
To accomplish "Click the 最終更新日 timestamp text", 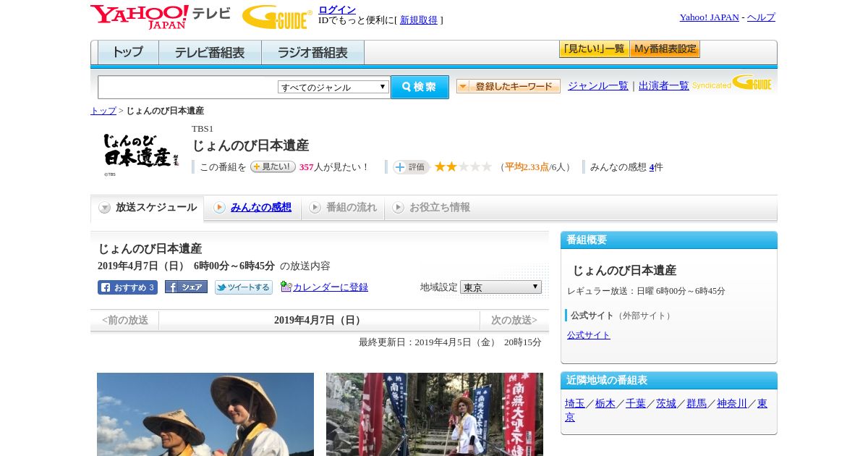I will 450,342.
